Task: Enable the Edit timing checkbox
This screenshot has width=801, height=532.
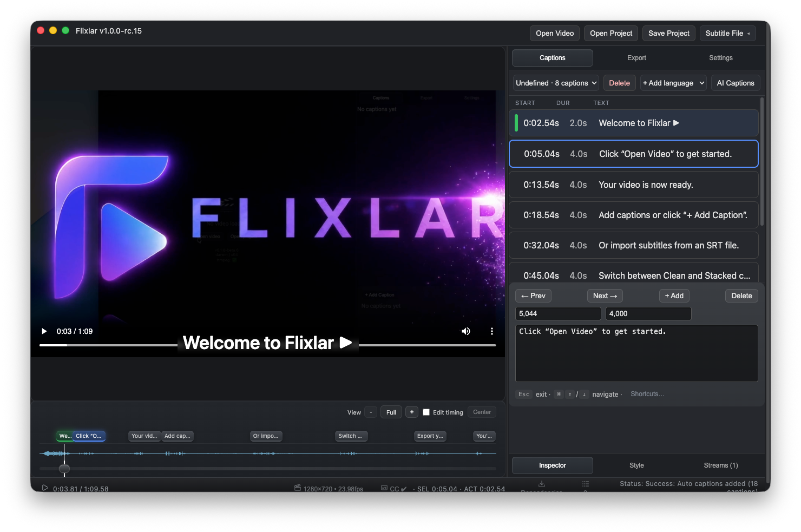Action: click(x=426, y=412)
